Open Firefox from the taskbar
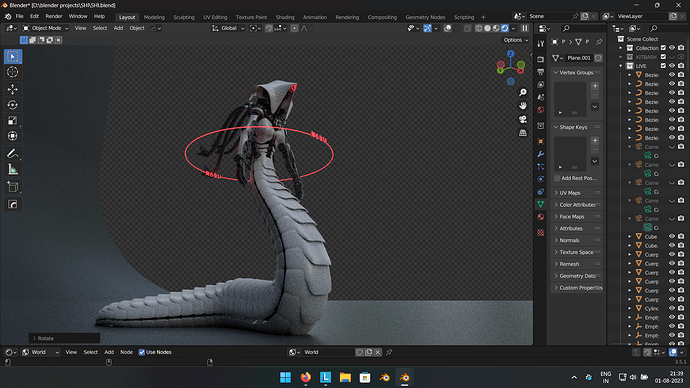The image size is (690, 388). click(305, 377)
